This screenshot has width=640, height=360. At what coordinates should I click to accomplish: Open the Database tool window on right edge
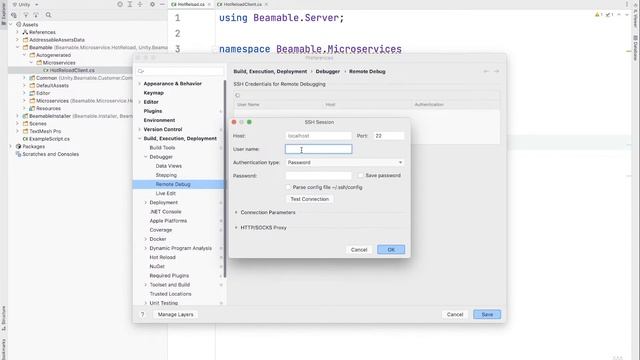(636, 48)
